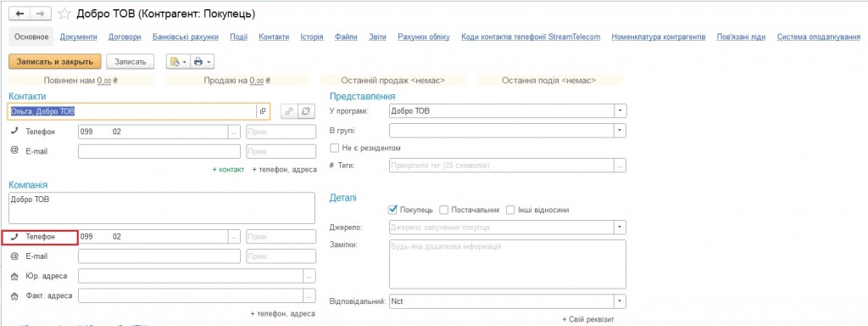
Task: Click the + контакт link
Action: 228,170
